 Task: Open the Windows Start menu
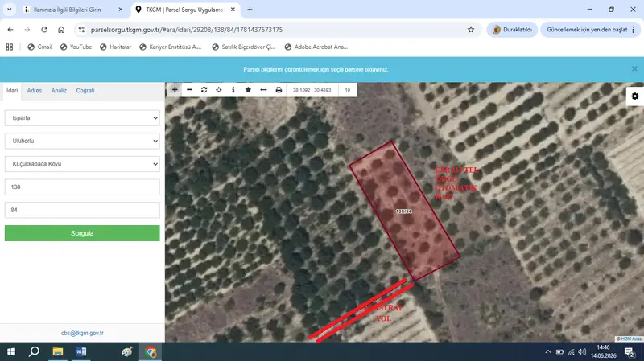(x=11, y=351)
